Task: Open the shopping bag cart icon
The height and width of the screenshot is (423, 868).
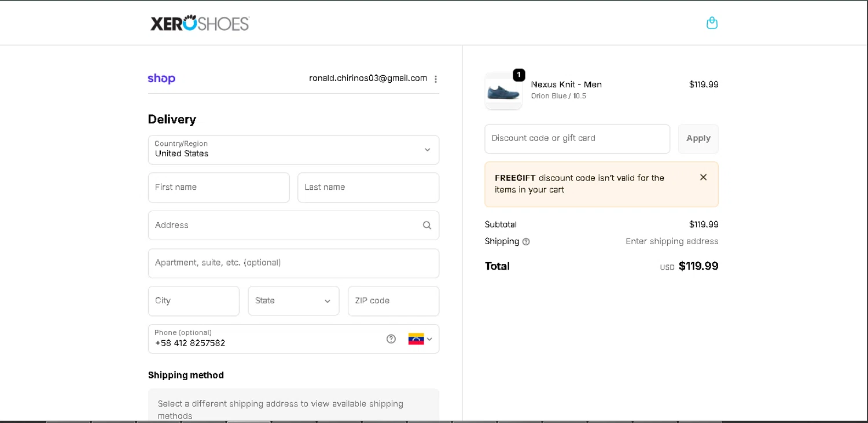Action: point(712,23)
